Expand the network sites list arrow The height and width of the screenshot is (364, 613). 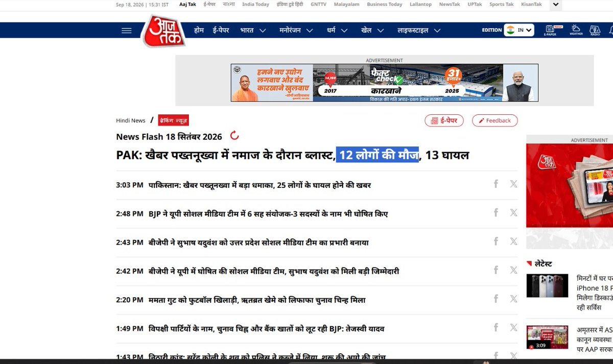556,5
